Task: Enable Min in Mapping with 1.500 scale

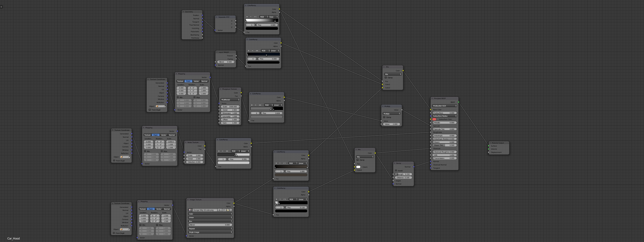Action: (x=140, y=225)
